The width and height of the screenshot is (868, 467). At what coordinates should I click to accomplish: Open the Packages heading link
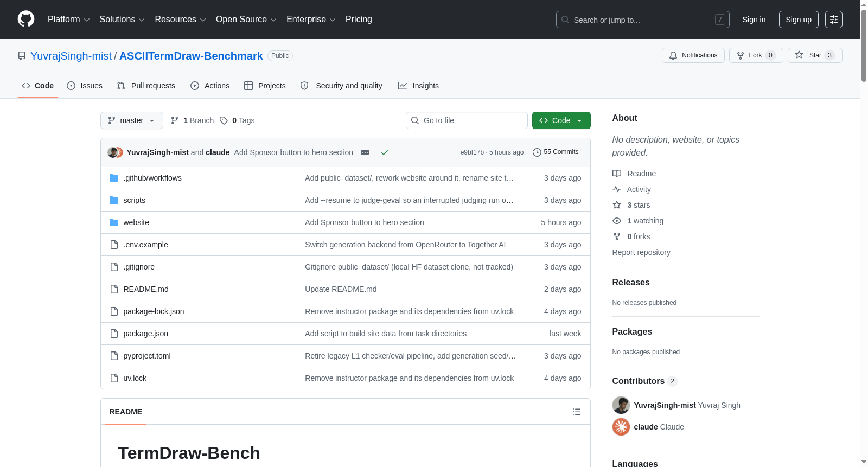point(632,331)
